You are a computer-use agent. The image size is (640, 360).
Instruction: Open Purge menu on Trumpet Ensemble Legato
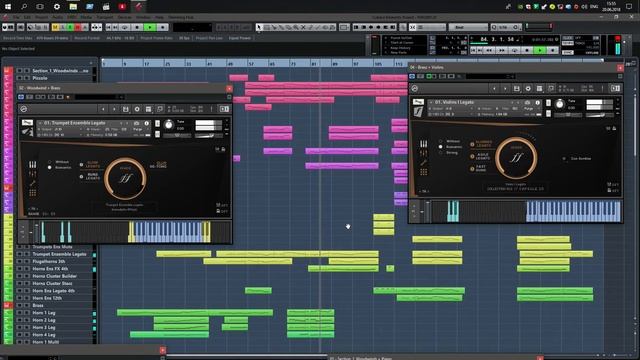(137, 129)
